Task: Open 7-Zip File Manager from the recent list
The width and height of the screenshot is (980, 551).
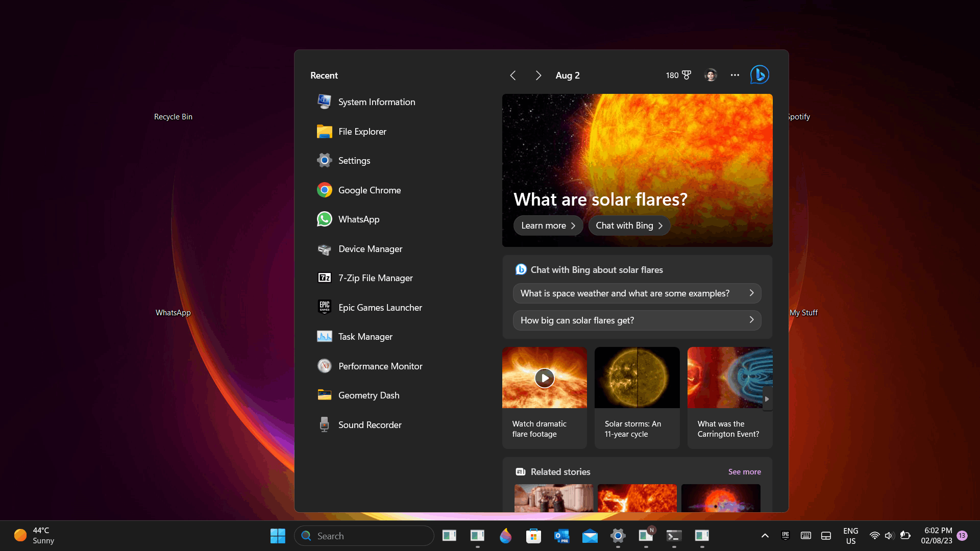Action: coord(375,278)
